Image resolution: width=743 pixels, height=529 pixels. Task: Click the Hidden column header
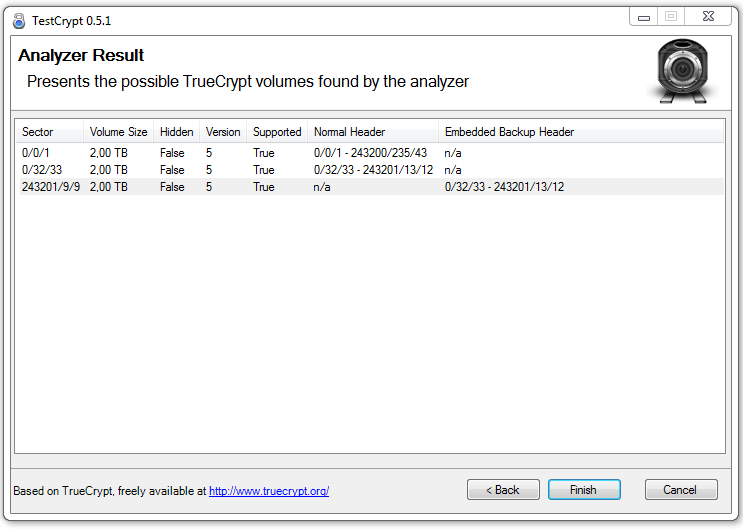(x=176, y=132)
